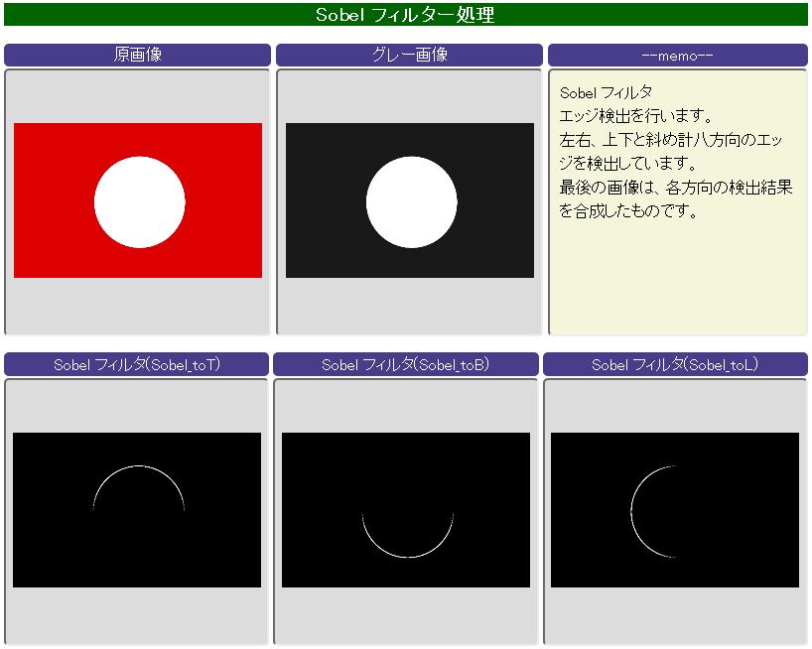Select the グレー画像 panel header
Viewport: 812px width, 649px height.
[x=409, y=55]
